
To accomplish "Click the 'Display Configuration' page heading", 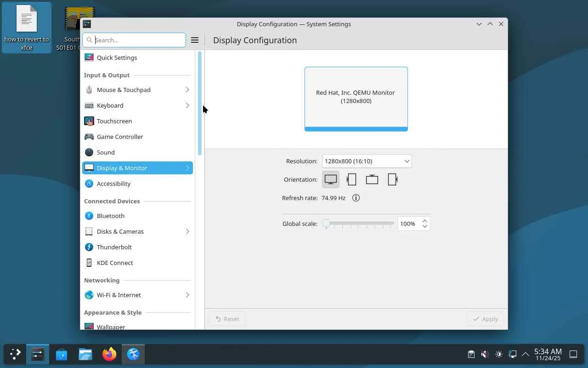I will pyautogui.click(x=255, y=40).
